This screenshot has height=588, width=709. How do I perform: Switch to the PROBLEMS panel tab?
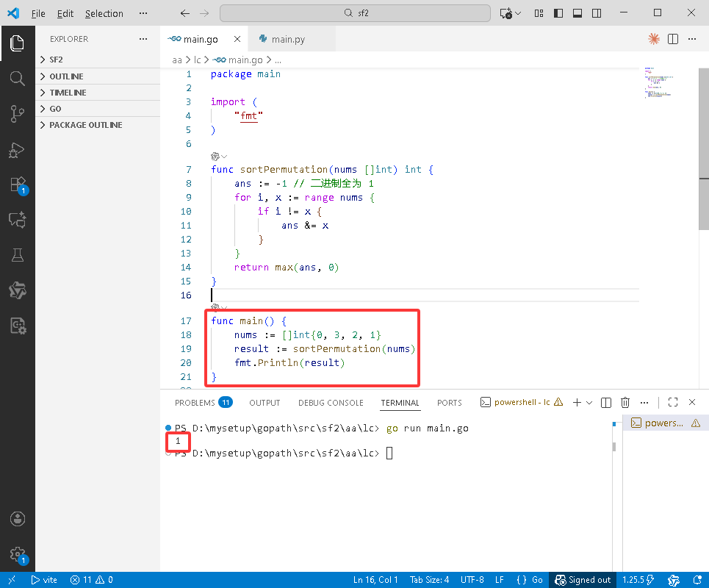204,403
